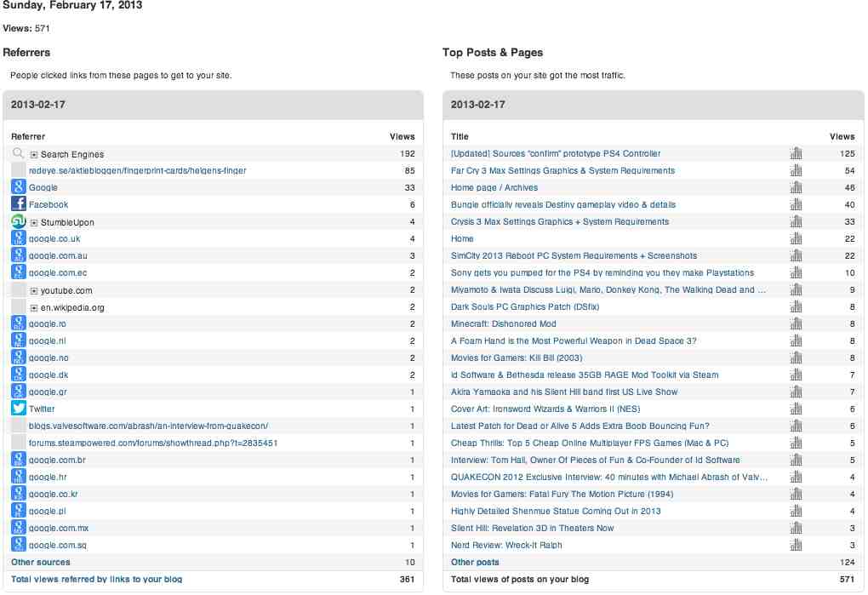This screenshot has height=595, width=868.
Task: Open stats chart icon for Minecraft: Dishonored Mod
Action: click(x=797, y=323)
